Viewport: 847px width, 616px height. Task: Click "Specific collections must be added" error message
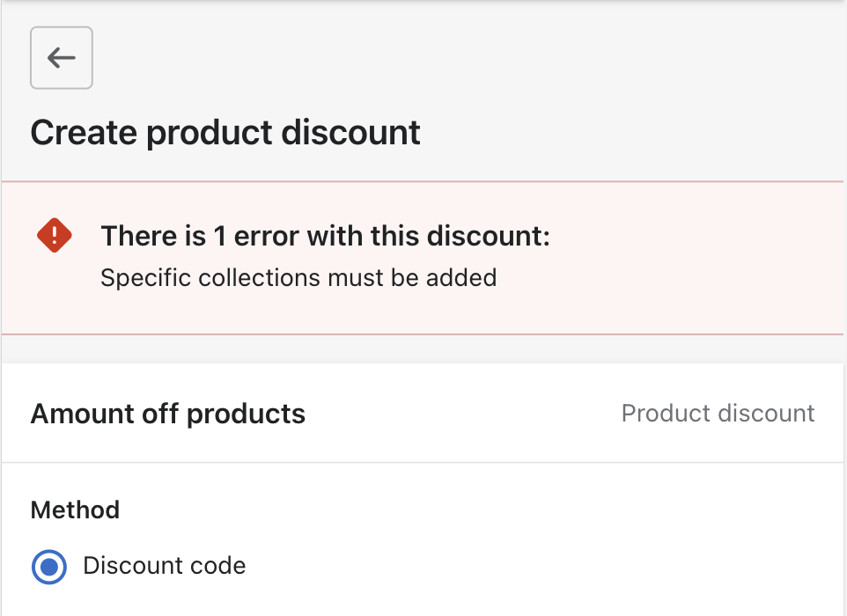pyautogui.click(x=298, y=278)
